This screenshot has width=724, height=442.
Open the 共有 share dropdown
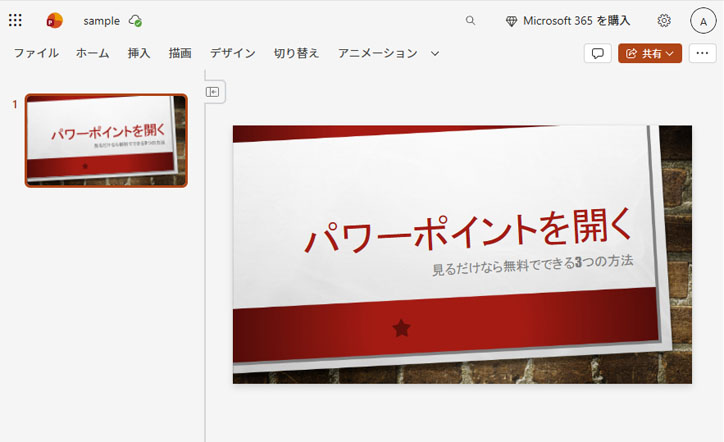point(650,53)
